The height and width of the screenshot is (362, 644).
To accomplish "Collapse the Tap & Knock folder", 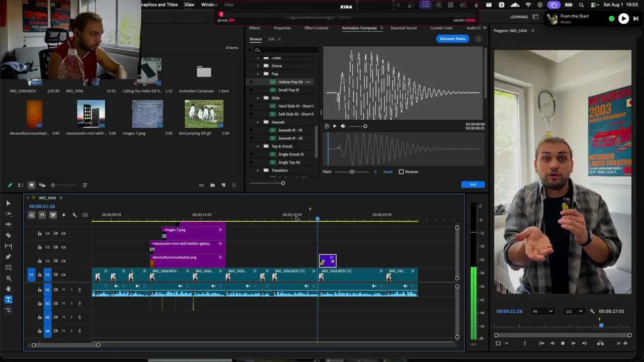I will click(x=258, y=146).
